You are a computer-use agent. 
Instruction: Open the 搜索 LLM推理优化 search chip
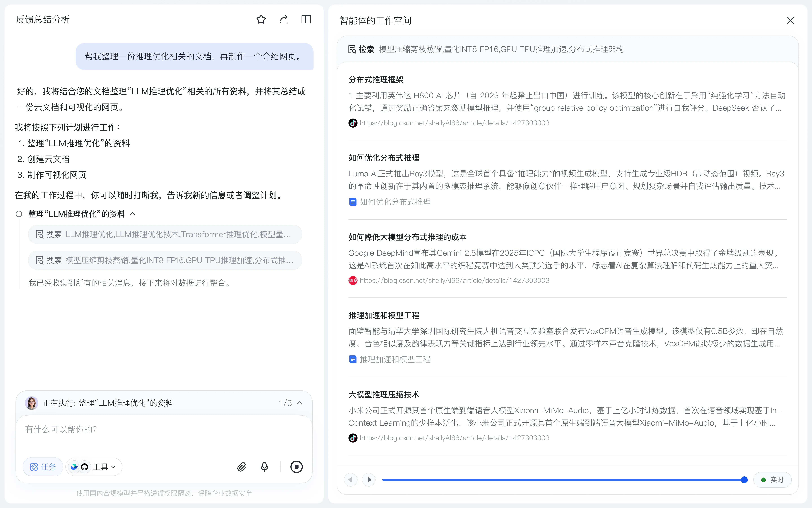[x=165, y=234]
